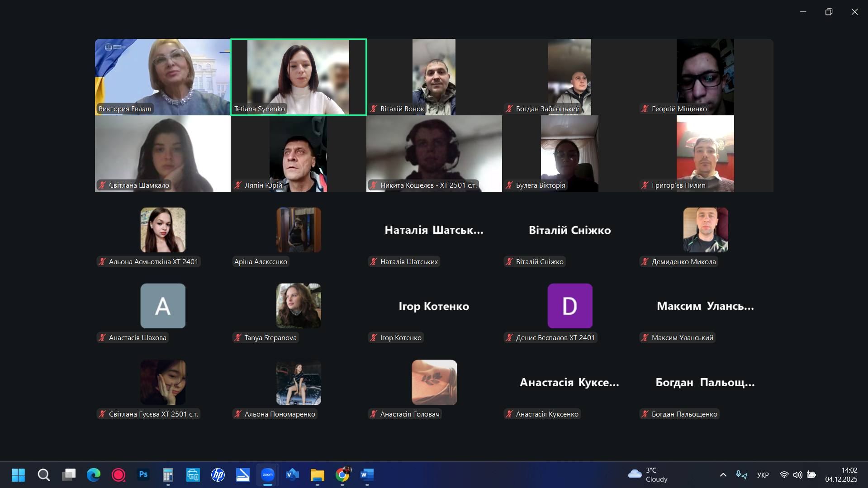Click the gray A avatar of Анастасія Шахова
868x488 pixels.
tap(163, 306)
